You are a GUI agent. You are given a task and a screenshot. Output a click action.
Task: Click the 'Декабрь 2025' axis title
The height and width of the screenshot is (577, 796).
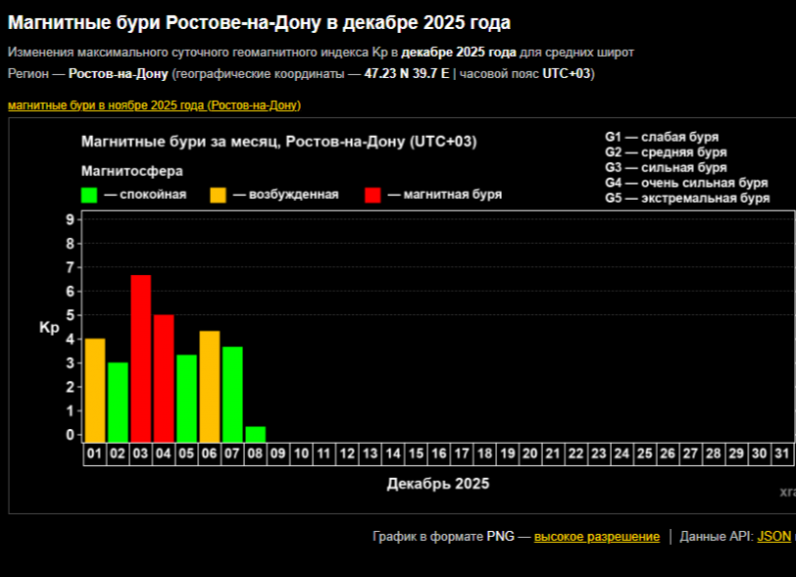click(438, 484)
